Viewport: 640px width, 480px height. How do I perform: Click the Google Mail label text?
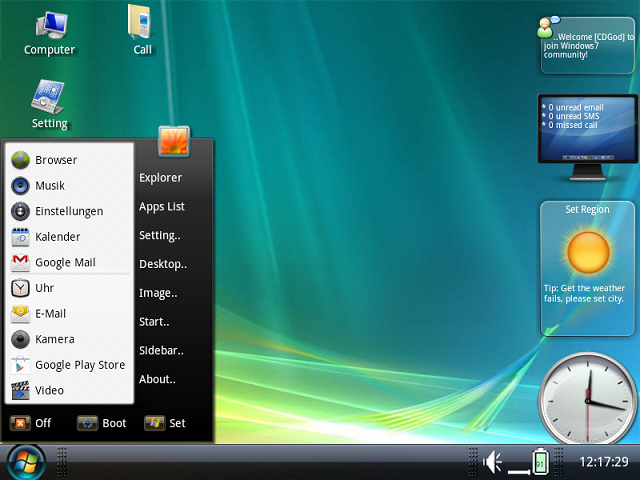click(65, 263)
